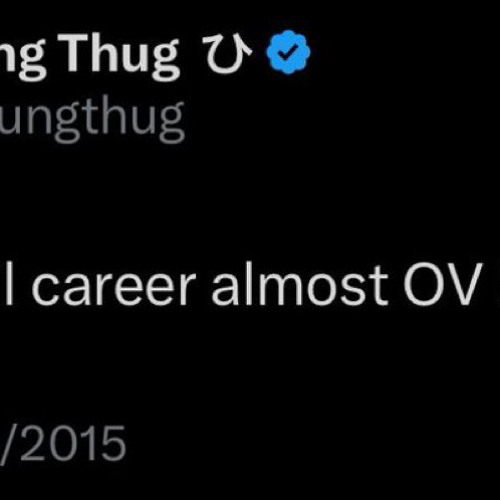
Task: Click the partial "ng" letters of the name
Action: (23, 57)
